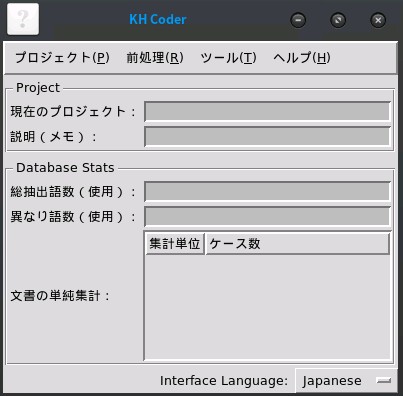The image size is (403, 396).
Task: Click the 文書の単純集計 label
Action: (x=60, y=296)
